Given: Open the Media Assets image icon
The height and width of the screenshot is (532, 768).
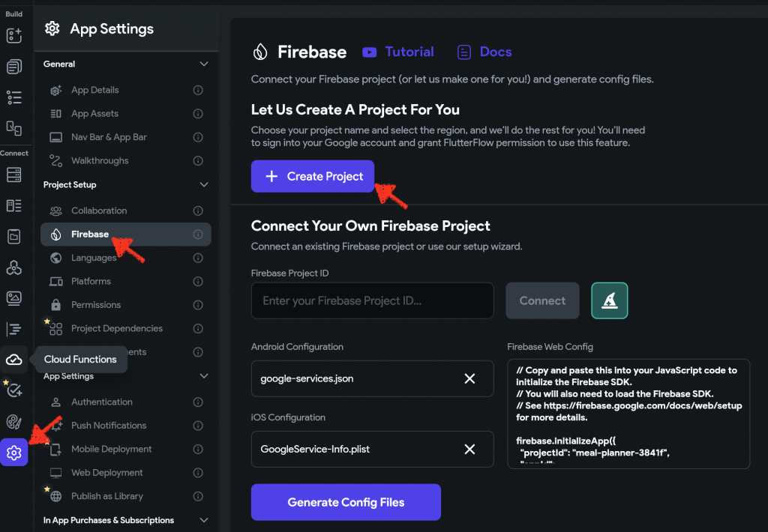Looking at the screenshot, I should coord(14,298).
